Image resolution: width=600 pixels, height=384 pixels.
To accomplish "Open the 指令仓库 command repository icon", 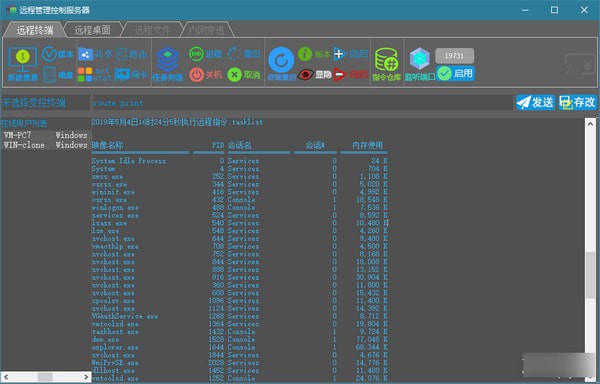I will (x=386, y=60).
